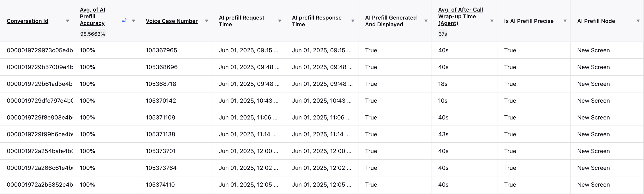Expand the Voice Case Number column menu
The width and height of the screenshot is (644, 194).
(207, 21)
